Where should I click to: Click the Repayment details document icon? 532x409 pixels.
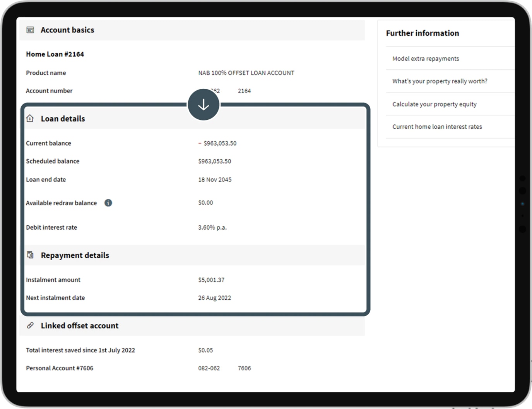pyautogui.click(x=30, y=255)
